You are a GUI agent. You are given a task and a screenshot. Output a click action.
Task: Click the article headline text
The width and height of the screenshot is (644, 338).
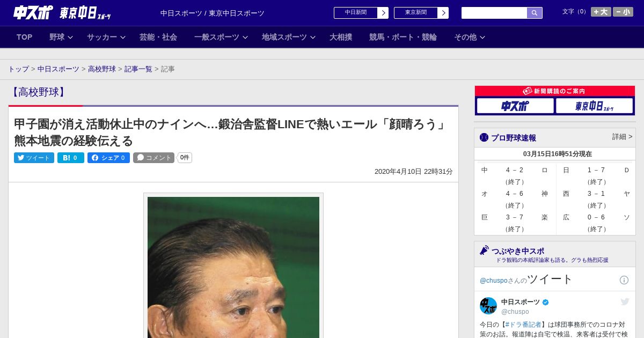(231, 132)
